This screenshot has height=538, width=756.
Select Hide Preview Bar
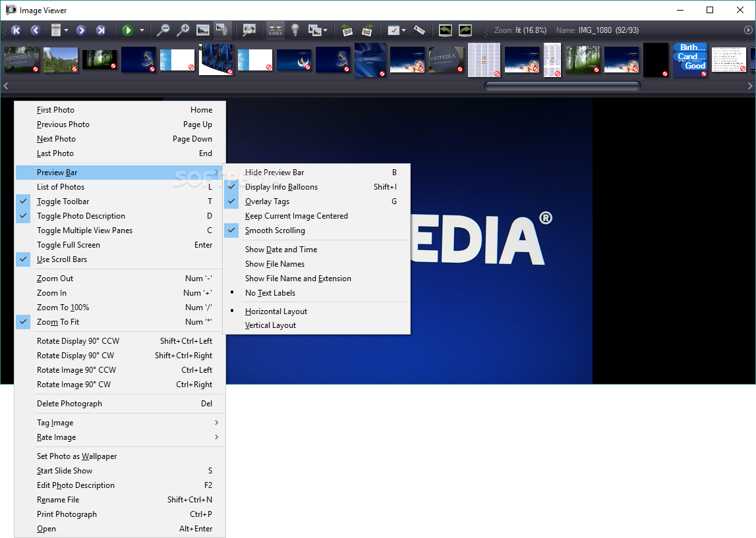(x=316, y=173)
